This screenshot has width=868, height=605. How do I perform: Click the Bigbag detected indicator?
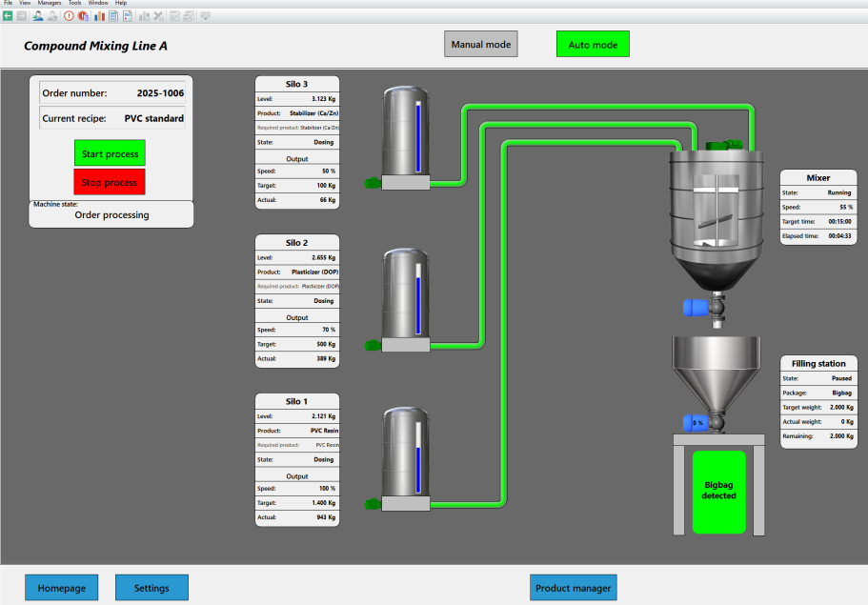pyautogui.click(x=719, y=491)
